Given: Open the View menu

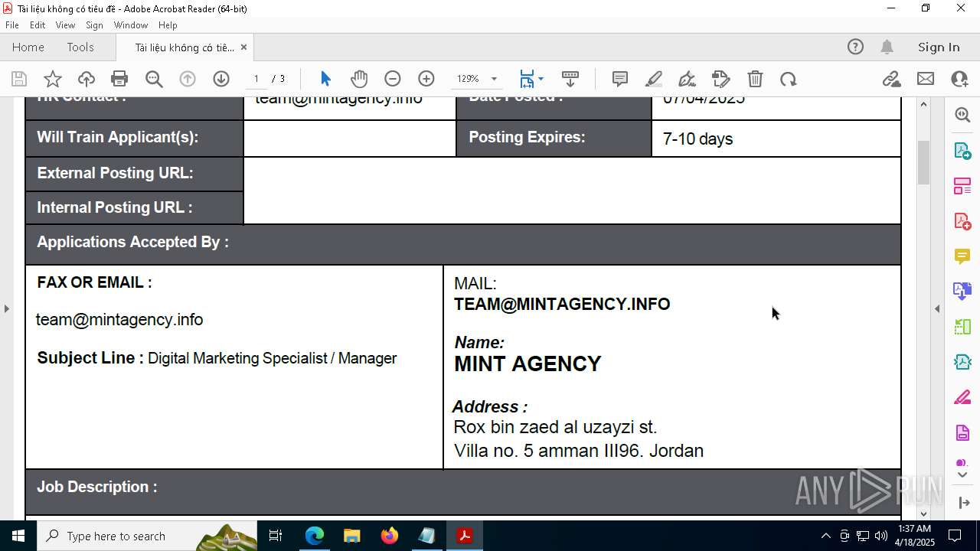Looking at the screenshot, I should tap(65, 25).
